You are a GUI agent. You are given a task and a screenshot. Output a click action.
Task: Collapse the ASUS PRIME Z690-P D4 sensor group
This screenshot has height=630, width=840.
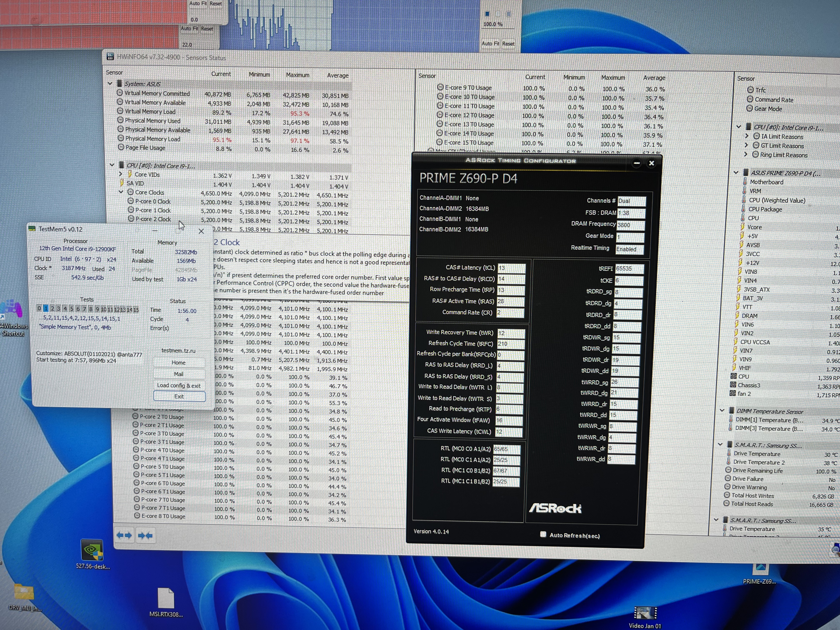pyautogui.click(x=736, y=172)
